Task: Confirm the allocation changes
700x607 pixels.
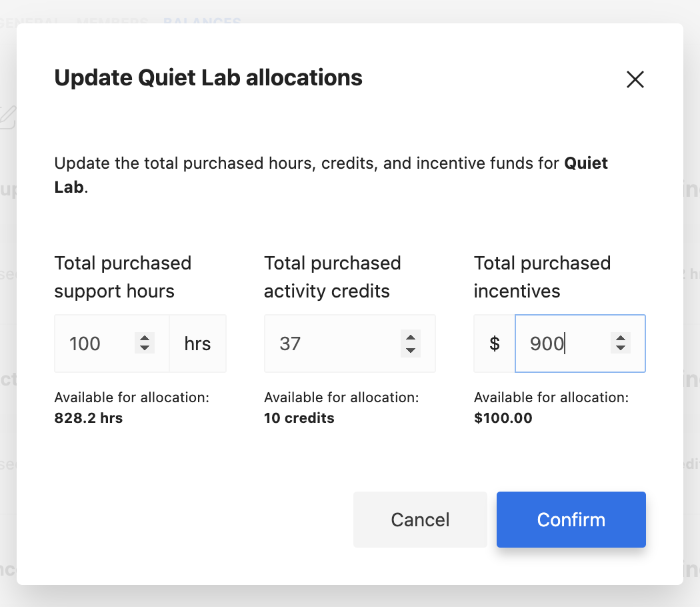Action: pyautogui.click(x=571, y=520)
